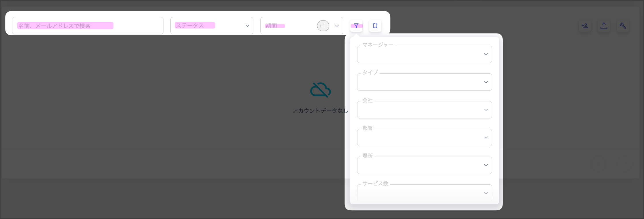The width and height of the screenshot is (644, 219).
Task: Click the upload export icon
Action: pyautogui.click(x=604, y=26)
